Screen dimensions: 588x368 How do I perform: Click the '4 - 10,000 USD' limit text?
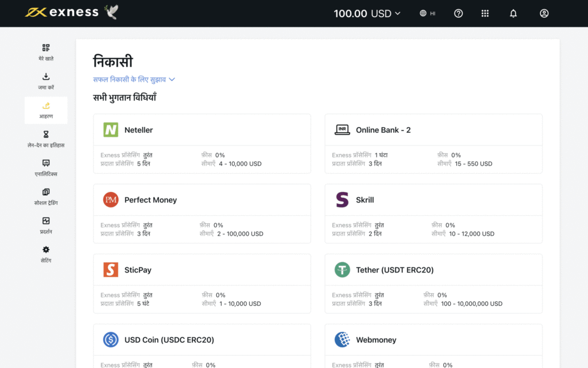[x=240, y=164]
